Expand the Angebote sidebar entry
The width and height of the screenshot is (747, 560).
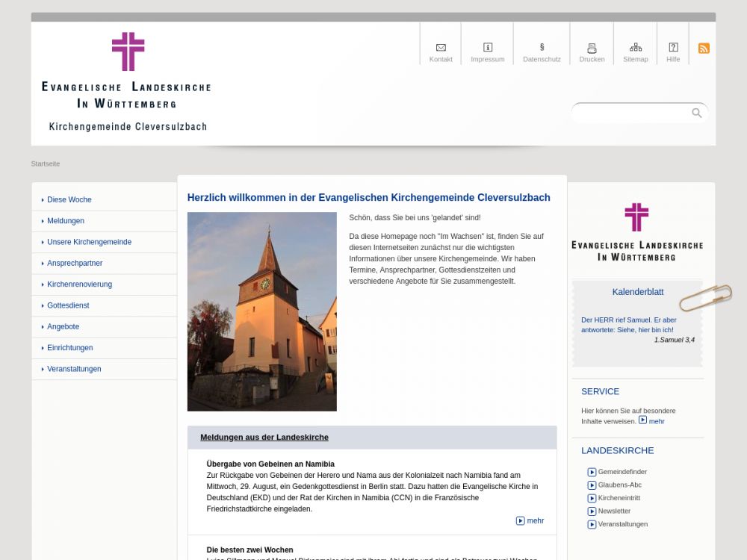coord(63,327)
